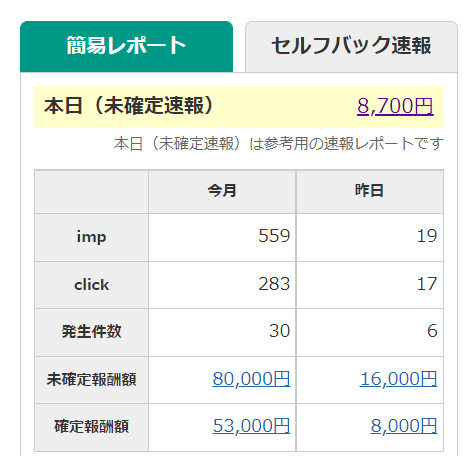Click the click row label
The width and height of the screenshot is (465, 456).
(x=92, y=285)
